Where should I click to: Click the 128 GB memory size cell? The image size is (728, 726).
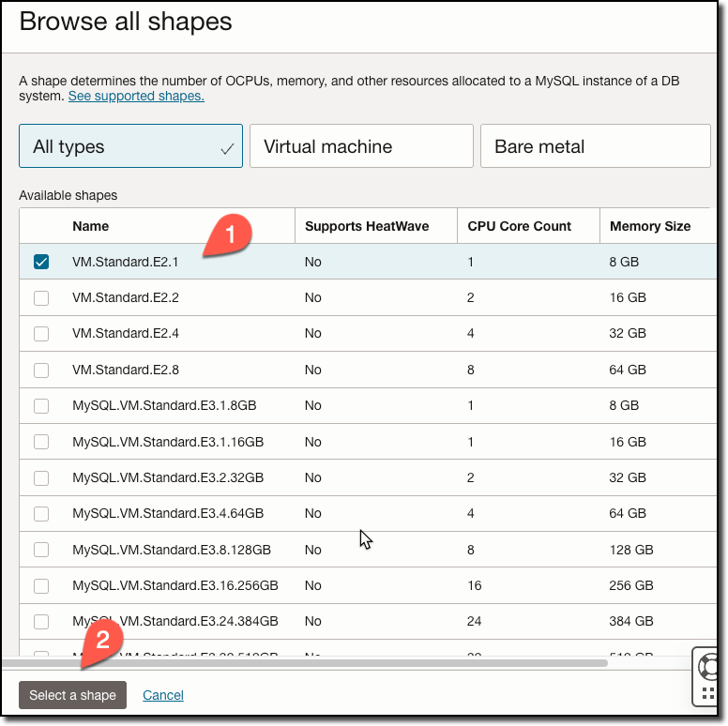(x=631, y=550)
